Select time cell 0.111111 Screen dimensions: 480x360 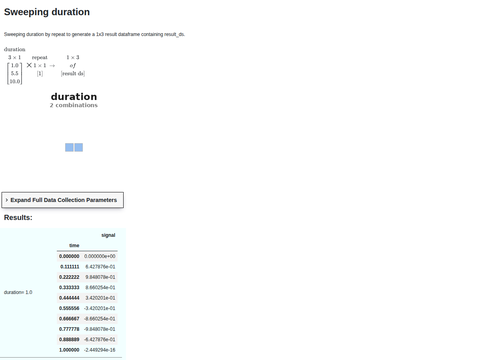(x=70, y=267)
